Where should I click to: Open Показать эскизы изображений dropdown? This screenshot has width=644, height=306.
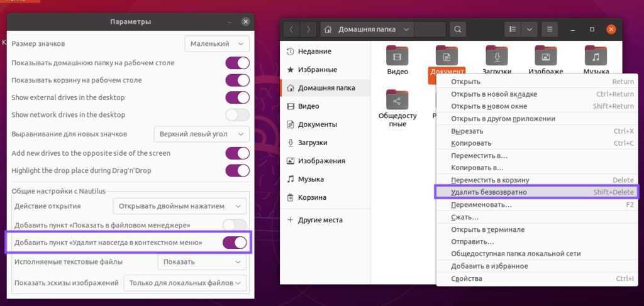click(x=186, y=283)
